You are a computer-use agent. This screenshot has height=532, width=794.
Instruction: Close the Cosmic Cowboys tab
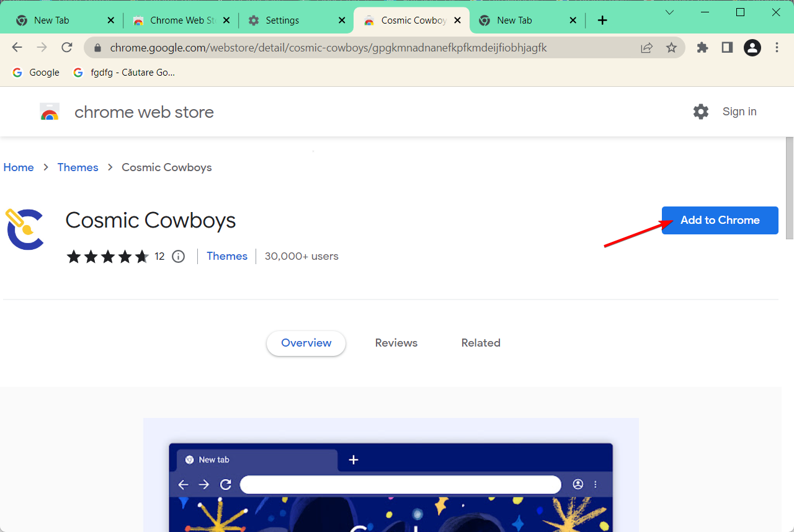[458, 20]
